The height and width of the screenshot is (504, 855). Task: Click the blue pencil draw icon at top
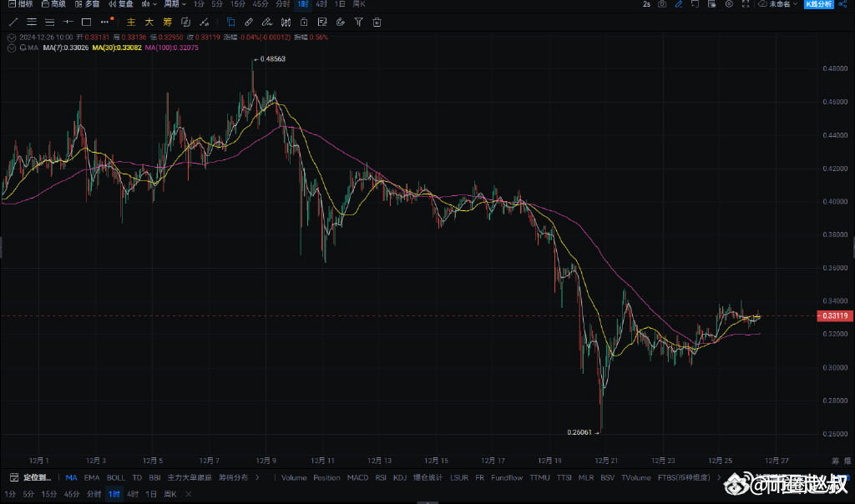679,4
